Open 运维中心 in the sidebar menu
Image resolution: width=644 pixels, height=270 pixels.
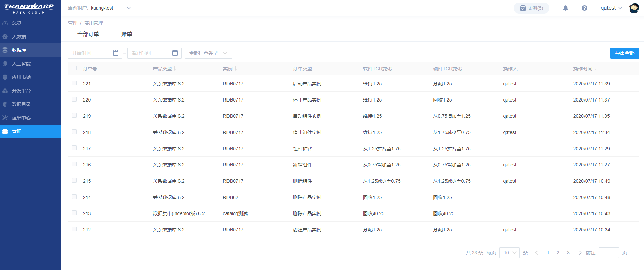pyautogui.click(x=30, y=118)
